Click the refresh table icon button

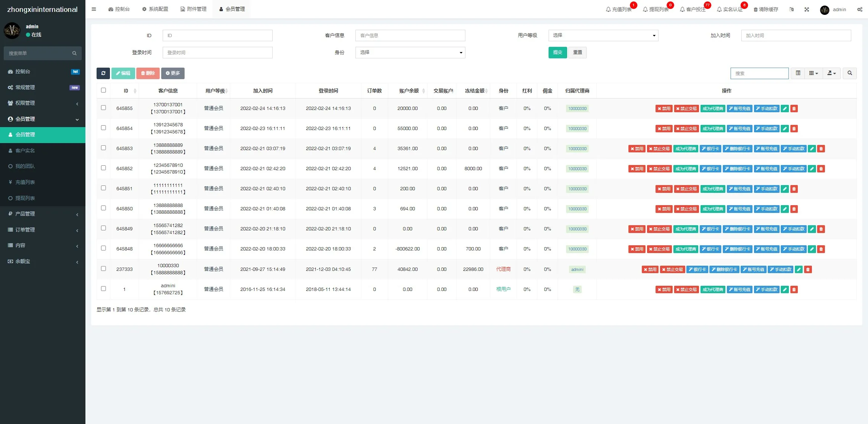(103, 73)
